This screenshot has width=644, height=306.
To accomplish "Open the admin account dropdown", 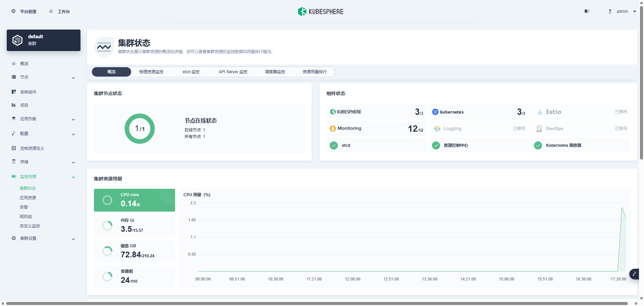I will click(622, 11).
